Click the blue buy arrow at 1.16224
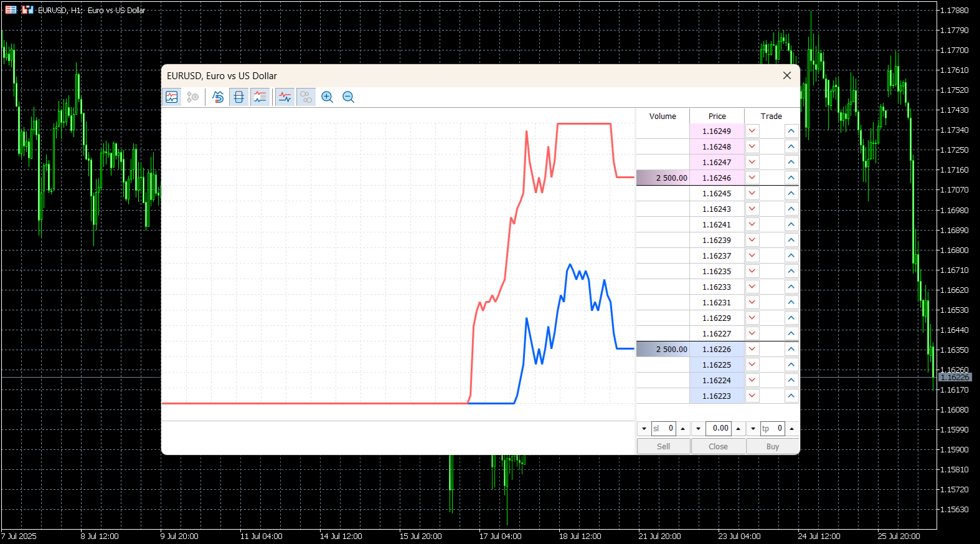 (x=791, y=380)
